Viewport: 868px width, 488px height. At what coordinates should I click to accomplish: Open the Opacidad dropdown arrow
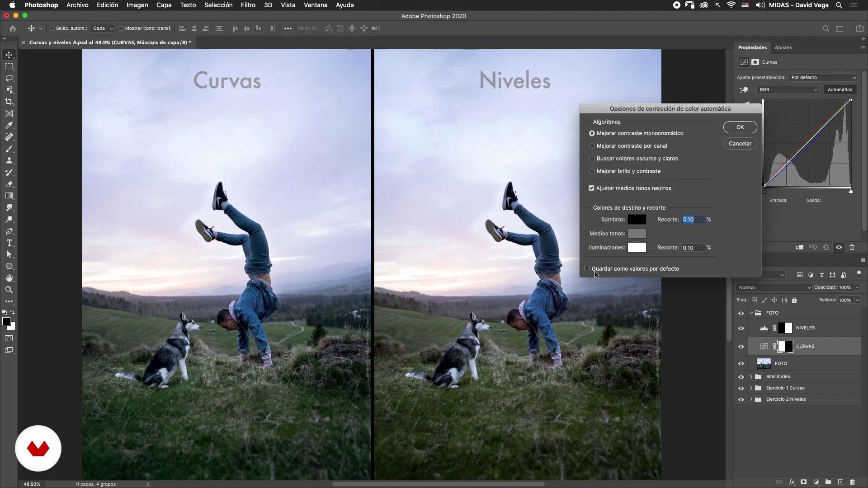point(857,287)
